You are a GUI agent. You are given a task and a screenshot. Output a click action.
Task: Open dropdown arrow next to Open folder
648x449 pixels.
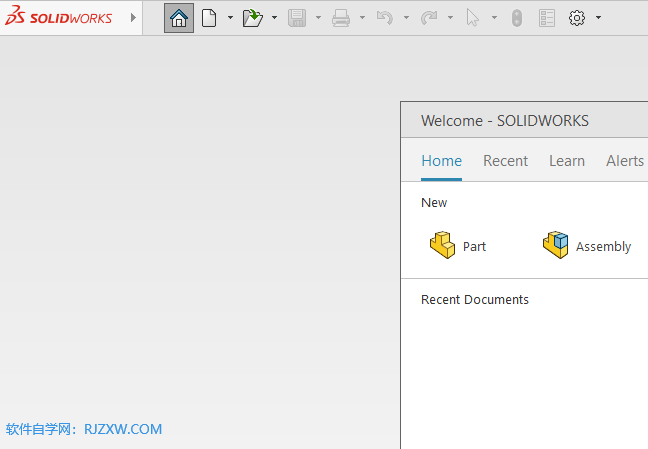(x=274, y=18)
